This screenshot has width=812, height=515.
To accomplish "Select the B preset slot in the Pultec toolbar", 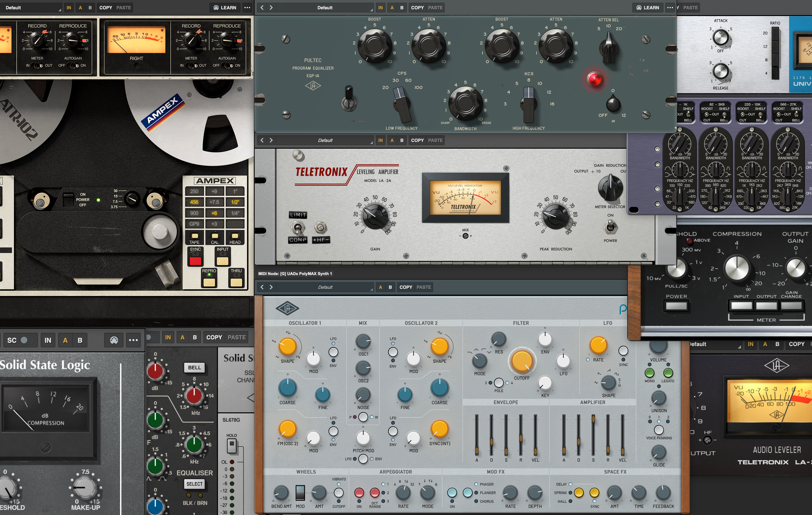I will click(402, 7).
